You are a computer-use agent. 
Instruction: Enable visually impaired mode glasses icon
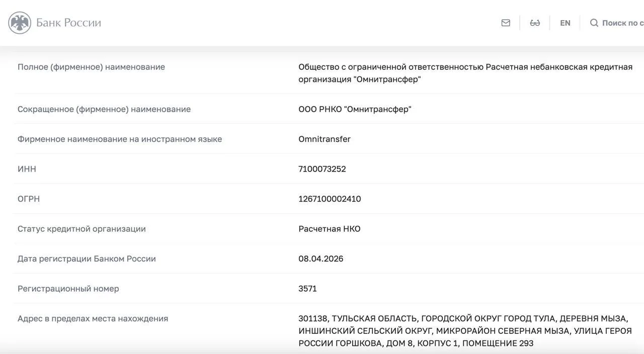(535, 23)
